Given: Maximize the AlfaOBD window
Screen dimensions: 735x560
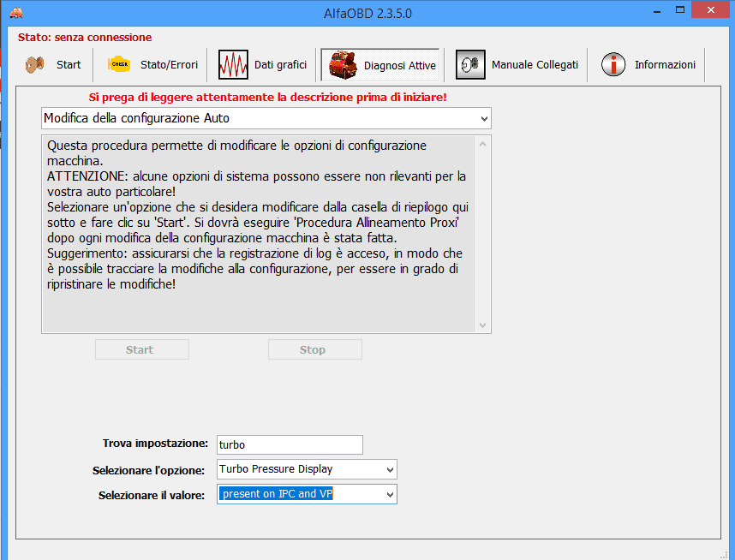Looking at the screenshot, I should coord(680,10).
